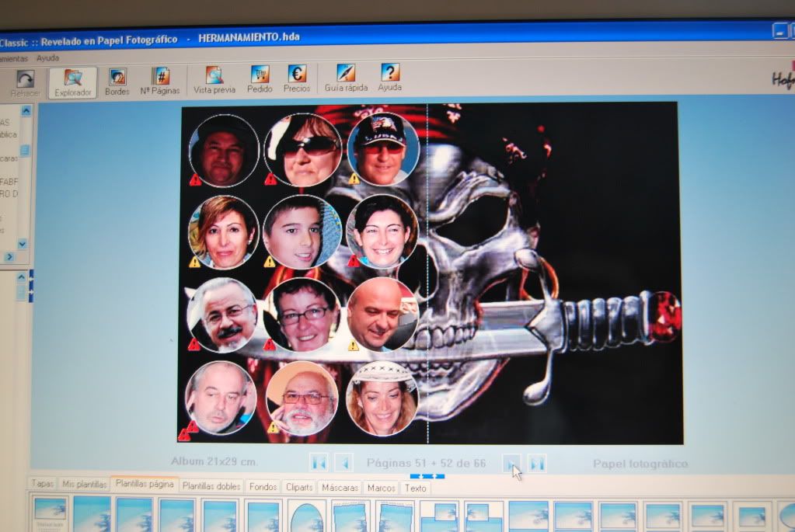Switch to the Mis plantillas tab
This screenshot has height=532, width=795.
[84, 484]
